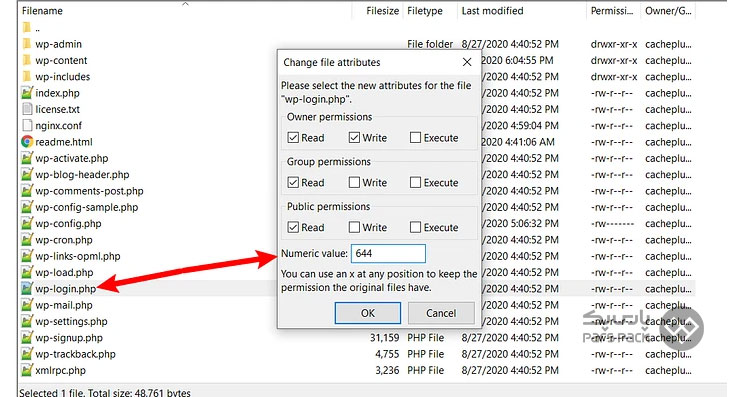Select the readme.html filename
This screenshot has width=750, height=397.
(x=64, y=142)
